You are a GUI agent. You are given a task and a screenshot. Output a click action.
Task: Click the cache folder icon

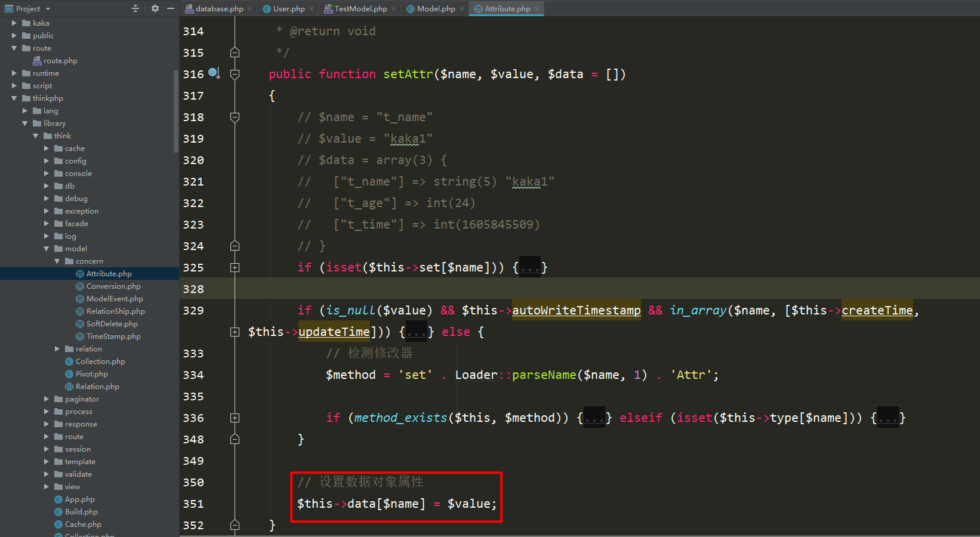(58, 148)
